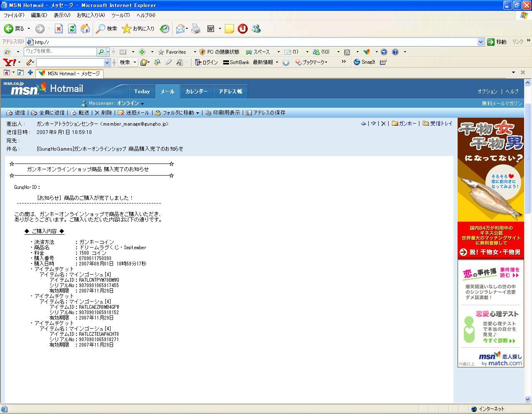Open the お気に入り(A) menu

[91, 15]
